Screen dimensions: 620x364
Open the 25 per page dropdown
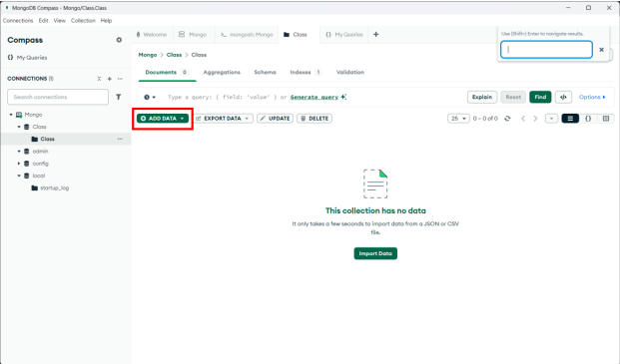coord(458,119)
